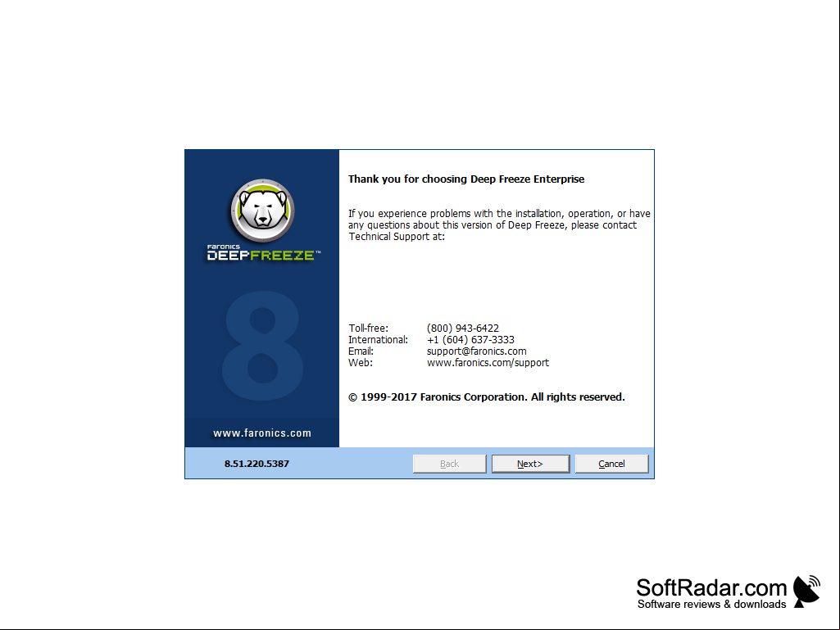Click the Cancel button
Screen dimensions: 840x630
point(612,464)
